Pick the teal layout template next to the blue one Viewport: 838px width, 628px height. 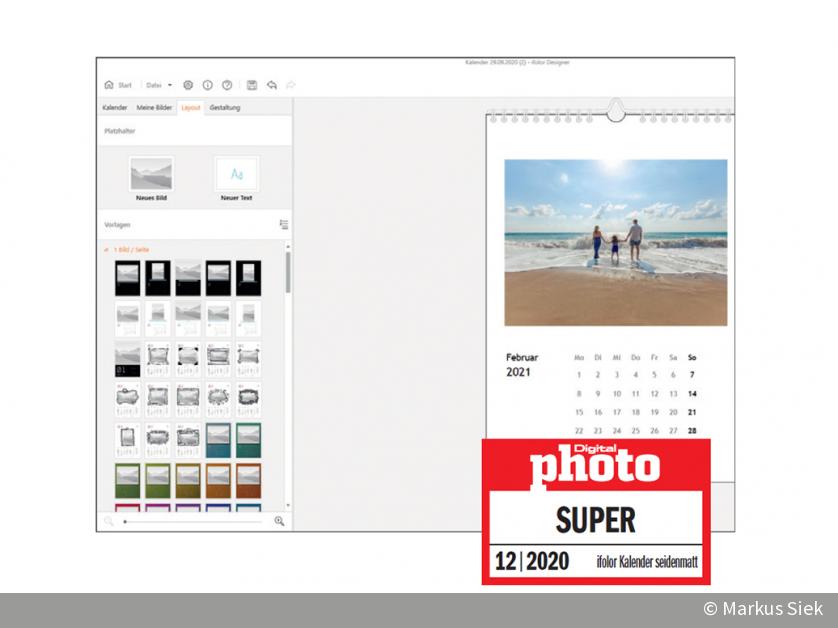tap(249, 441)
